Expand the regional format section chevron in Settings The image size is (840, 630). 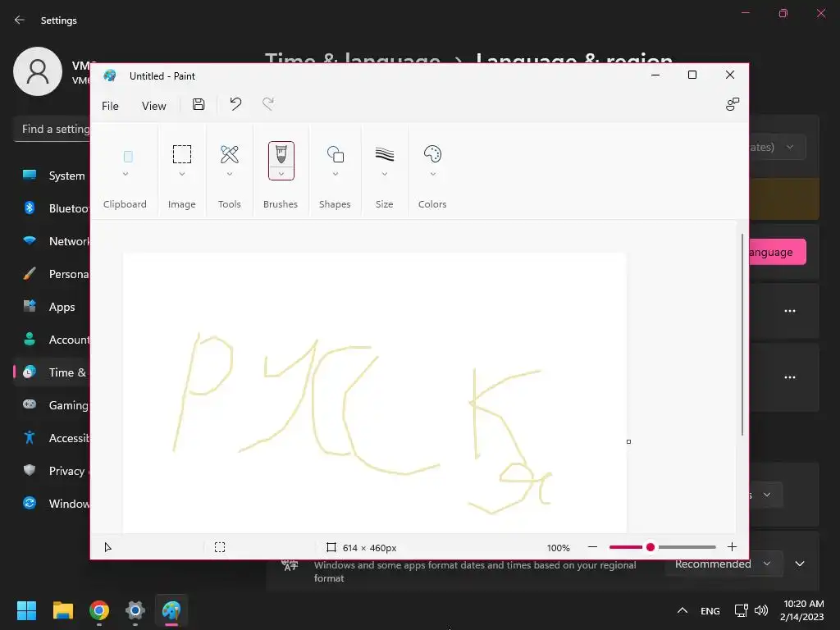(x=800, y=564)
